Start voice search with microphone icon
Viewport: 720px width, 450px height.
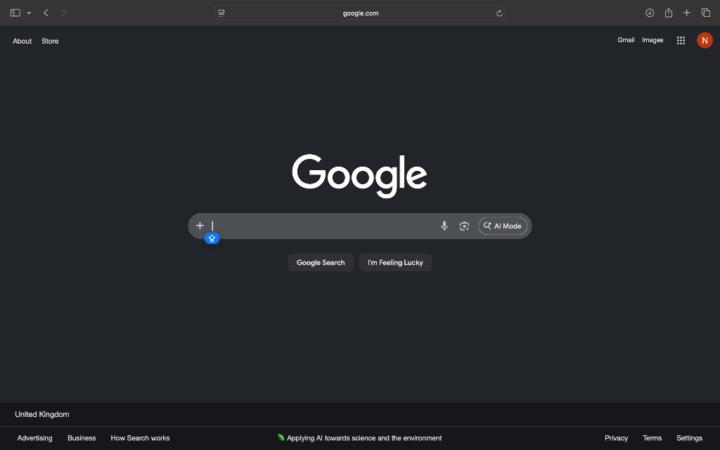[x=444, y=225]
